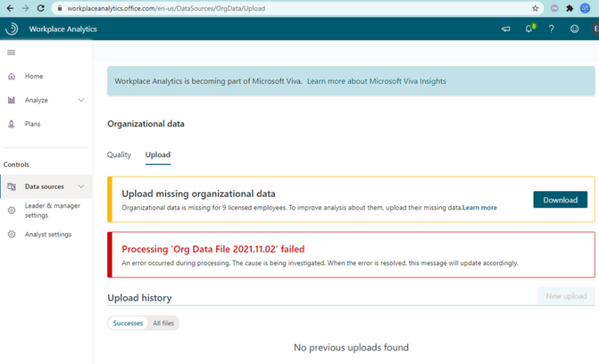
Task: Switch to the Quality tab
Action: coord(119,154)
